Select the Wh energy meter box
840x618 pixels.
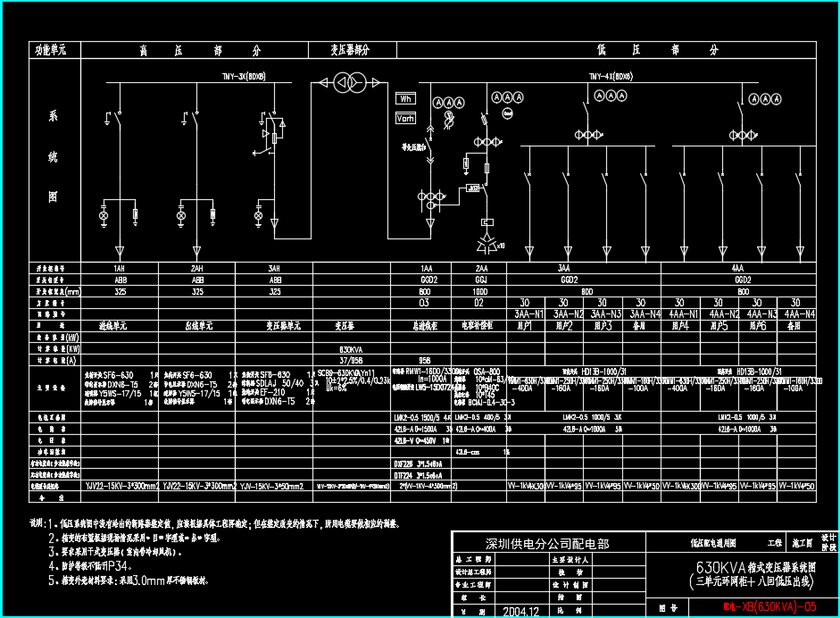[x=405, y=98]
